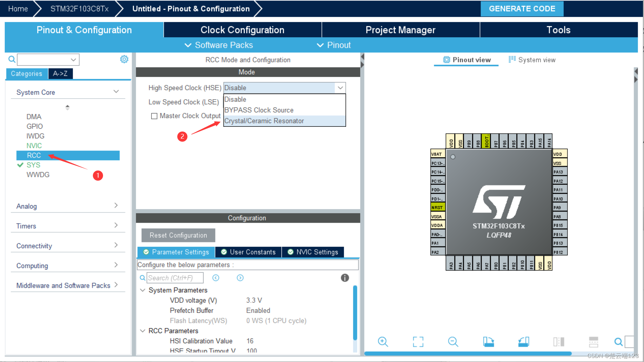Click the PA13 pin on the chip
The width and height of the screenshot is (644, 362).
(x=560, y=172)
